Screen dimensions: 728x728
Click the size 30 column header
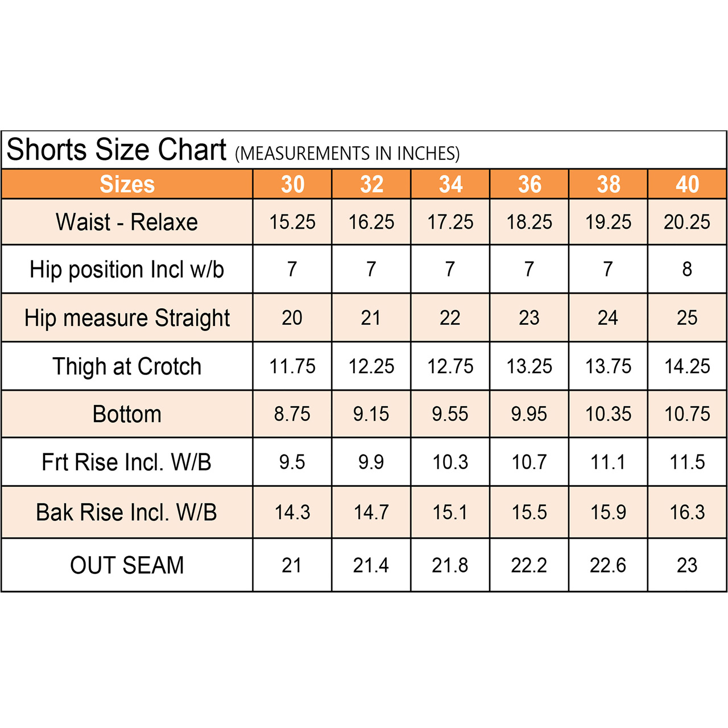[292, 184]
